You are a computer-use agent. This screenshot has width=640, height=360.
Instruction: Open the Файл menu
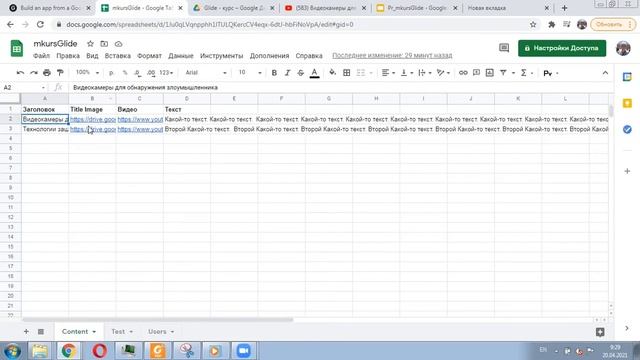click(41, 56)
